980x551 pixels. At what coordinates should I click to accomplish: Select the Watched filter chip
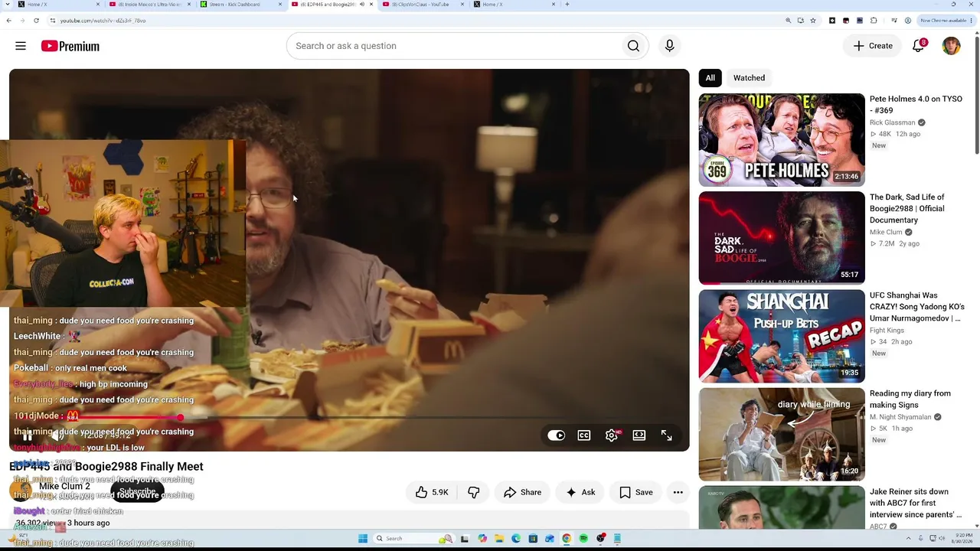(x=749, y=78)
